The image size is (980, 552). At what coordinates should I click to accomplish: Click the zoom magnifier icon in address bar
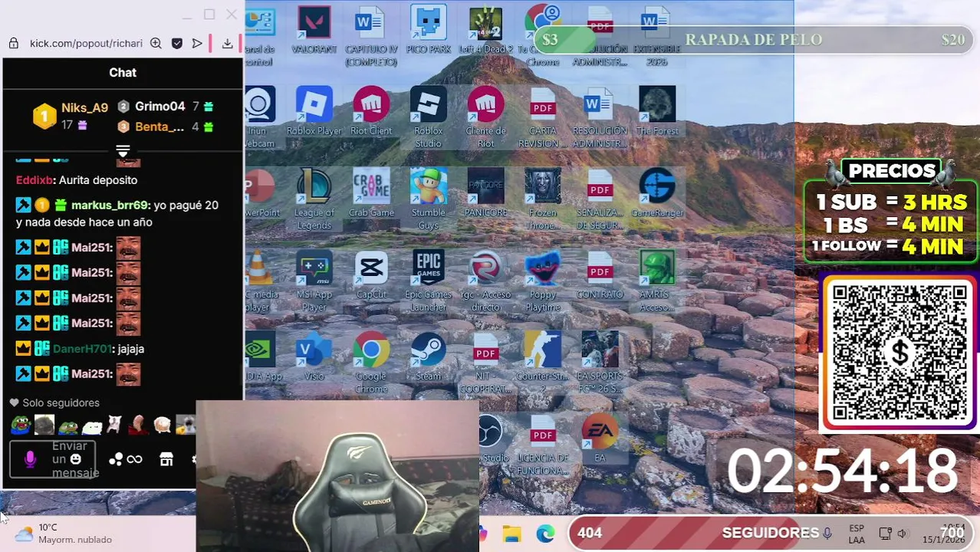(156, 43)
